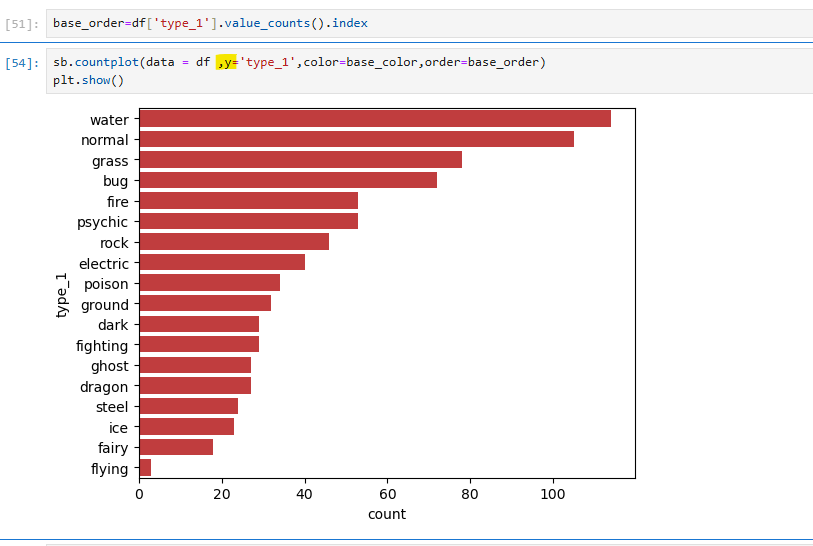Click the 'ice' y-axis label

click(x=118, y=428)
